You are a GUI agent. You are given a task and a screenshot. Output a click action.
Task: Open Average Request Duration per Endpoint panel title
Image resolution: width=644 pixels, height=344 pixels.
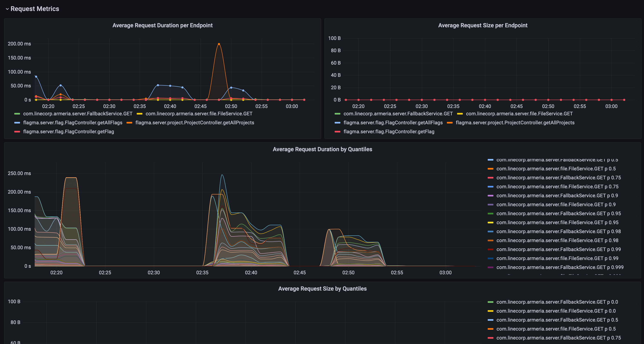click(162, 25)
